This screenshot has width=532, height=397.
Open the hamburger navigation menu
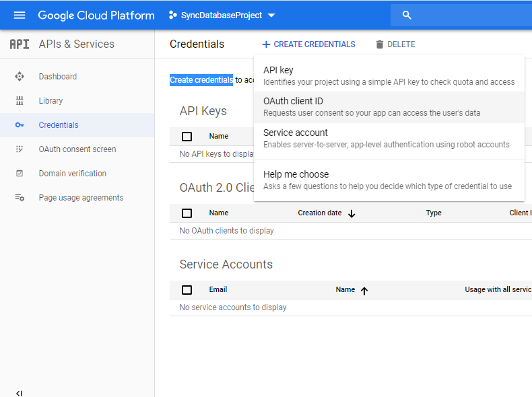(x=19, y=15)
